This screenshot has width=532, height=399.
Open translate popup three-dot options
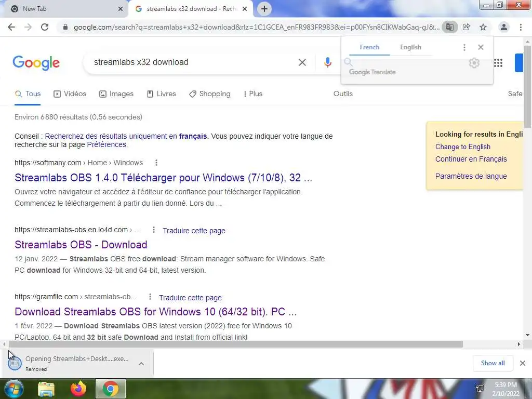464,47
